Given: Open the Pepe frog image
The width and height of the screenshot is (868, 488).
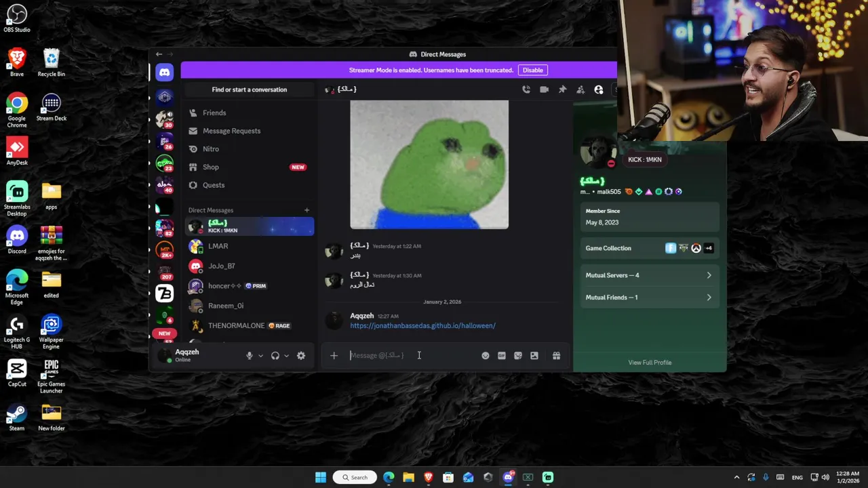Looking at the screenshot, I should [429, 165].
